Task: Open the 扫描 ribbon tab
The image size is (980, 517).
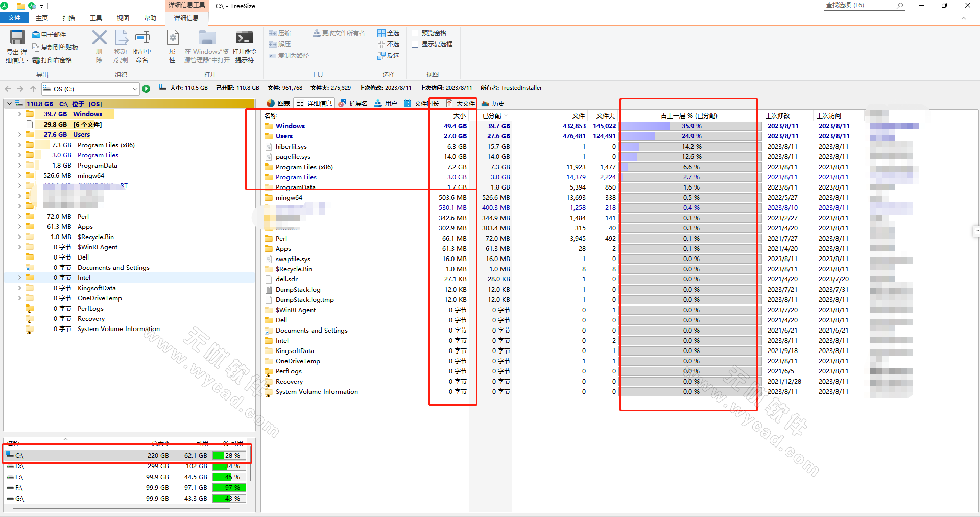Action: click(x=69, y=17)
